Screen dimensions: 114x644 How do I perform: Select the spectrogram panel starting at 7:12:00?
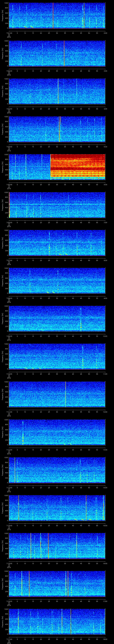(57, 432)
